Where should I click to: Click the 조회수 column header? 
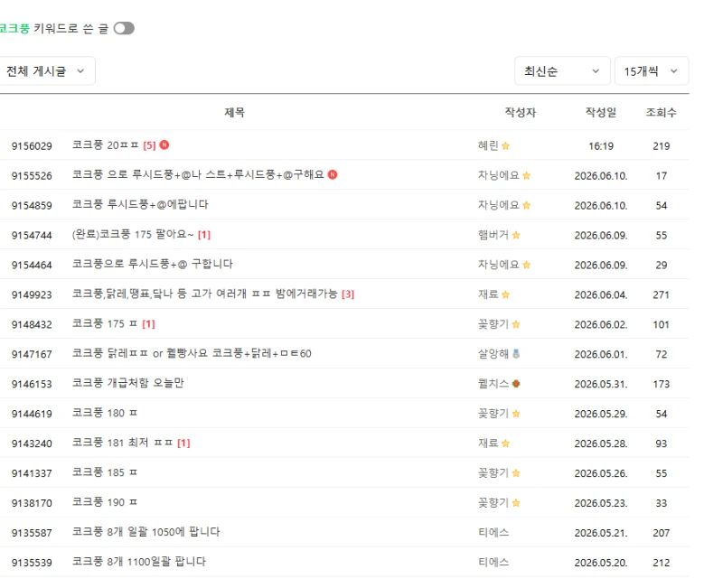click(x=662, y=112)
